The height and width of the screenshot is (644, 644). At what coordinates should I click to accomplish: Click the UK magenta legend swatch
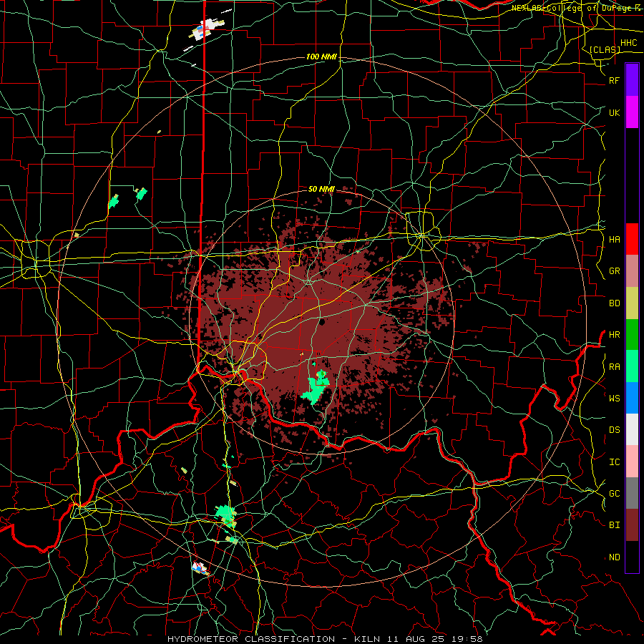632,112
